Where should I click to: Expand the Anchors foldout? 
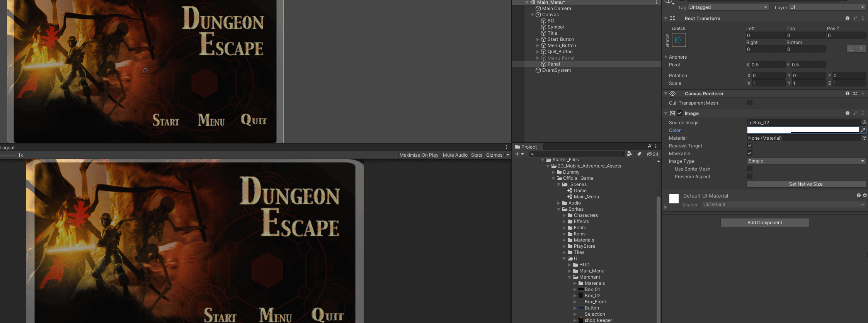(666, 57)
